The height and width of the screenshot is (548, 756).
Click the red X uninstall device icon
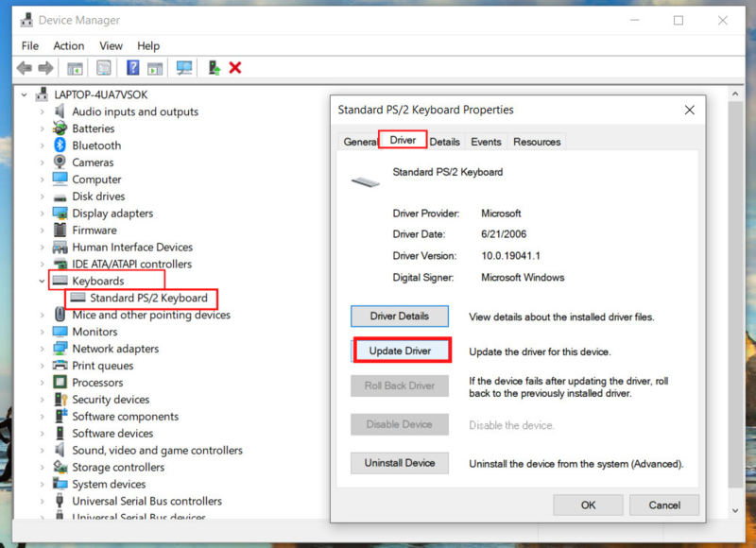[235, 67]
